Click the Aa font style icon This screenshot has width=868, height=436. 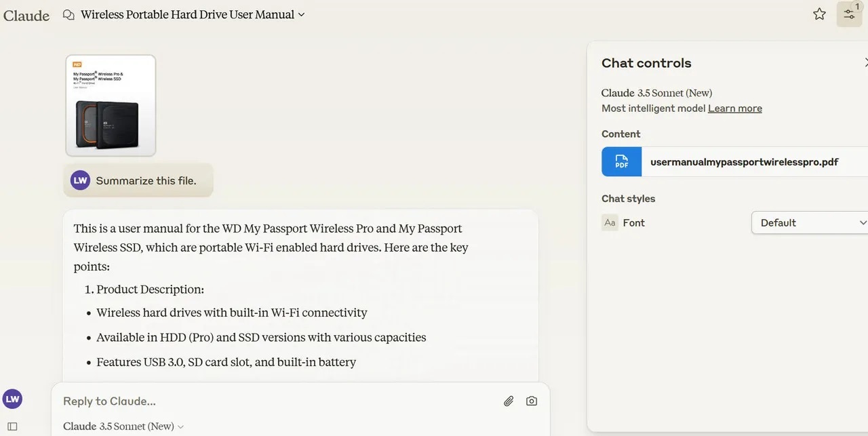[610, 222]
